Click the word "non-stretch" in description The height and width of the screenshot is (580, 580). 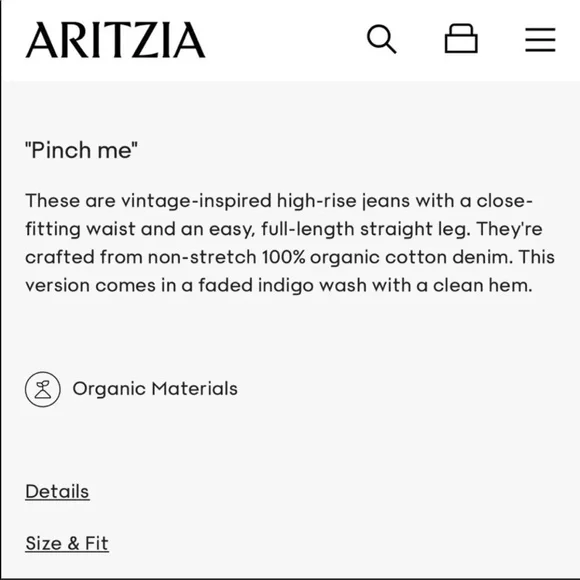(x=202, y=257)
